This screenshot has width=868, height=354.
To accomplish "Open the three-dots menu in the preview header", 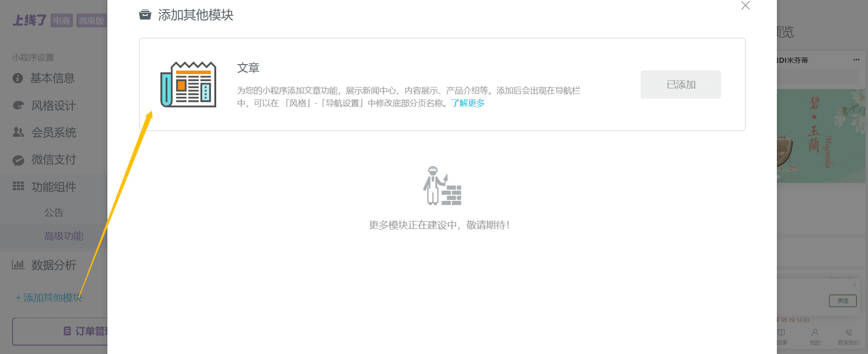I will 856,60.
